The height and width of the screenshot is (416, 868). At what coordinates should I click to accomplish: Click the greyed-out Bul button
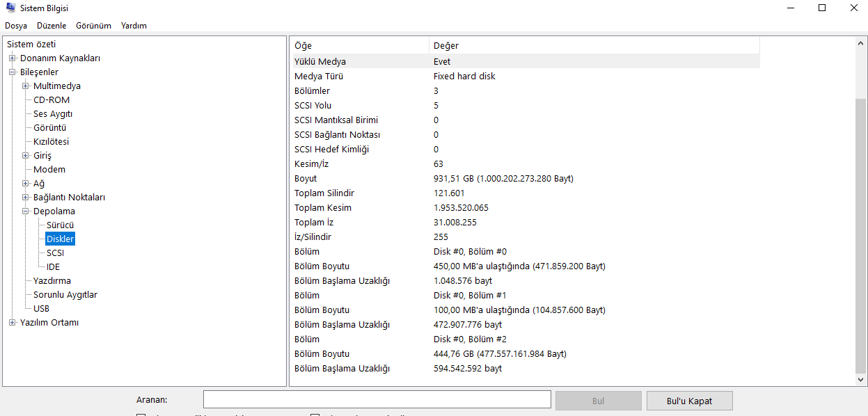(598, 401)
